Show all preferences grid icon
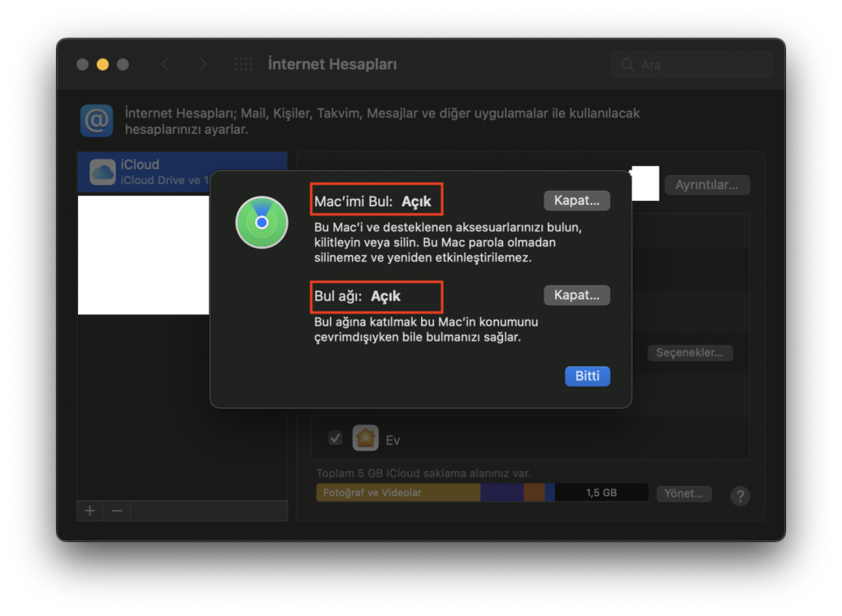Viewport: 842px width, 616px height. [x=243, y=64]
